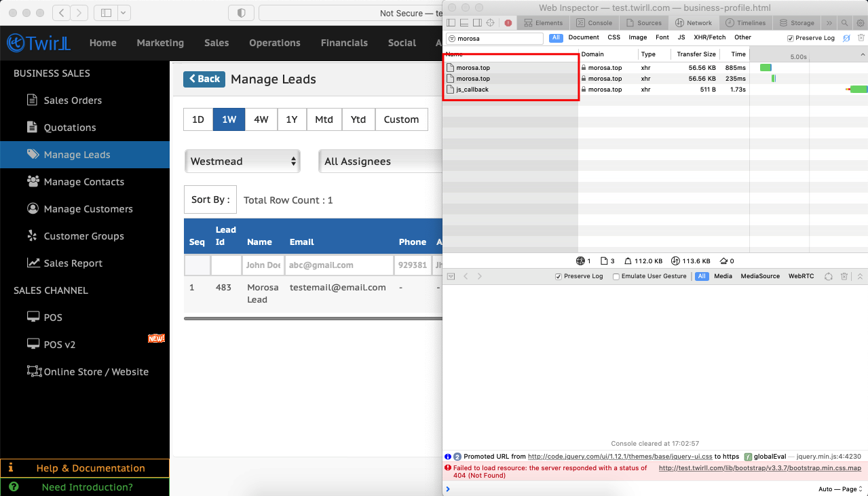Enable the Emulate User Gesture checkbox

coord(616,277)
